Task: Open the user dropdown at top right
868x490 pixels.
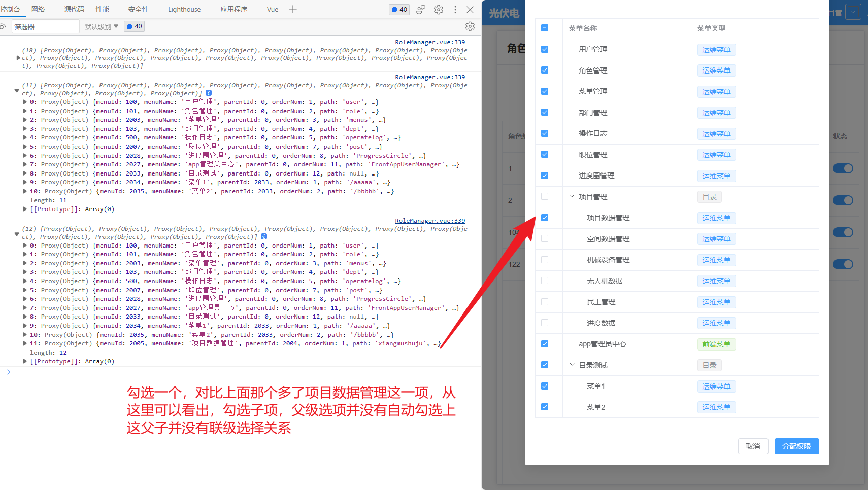Action: click(853, 12)
